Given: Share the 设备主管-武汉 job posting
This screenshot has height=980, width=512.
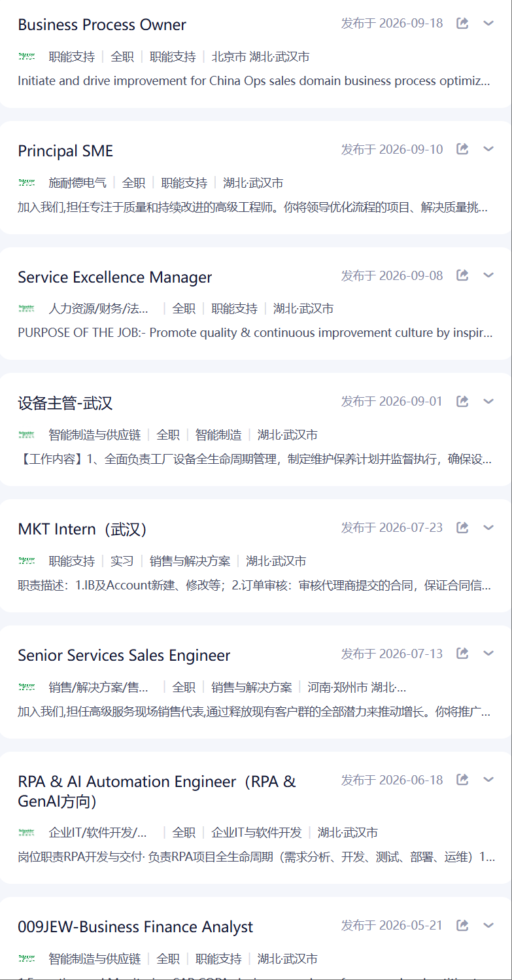Looking at the screenshot, I should (x=462, y=401).
